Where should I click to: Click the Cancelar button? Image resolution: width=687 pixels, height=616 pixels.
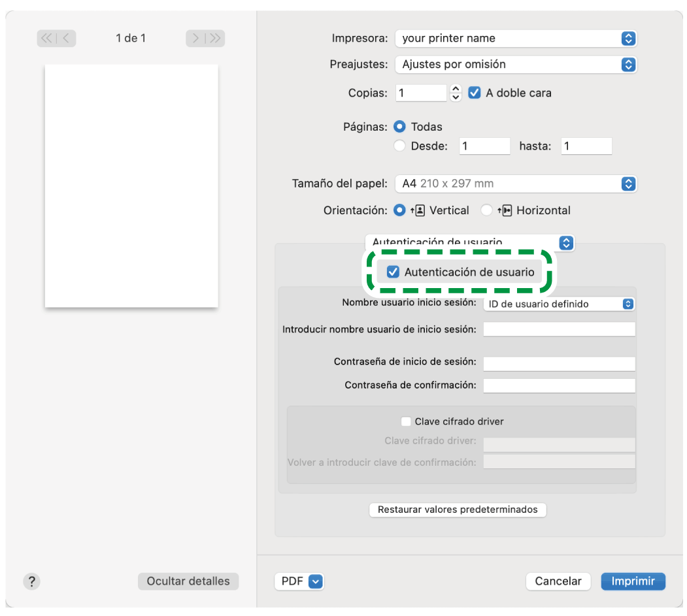(x=558, y=581)
